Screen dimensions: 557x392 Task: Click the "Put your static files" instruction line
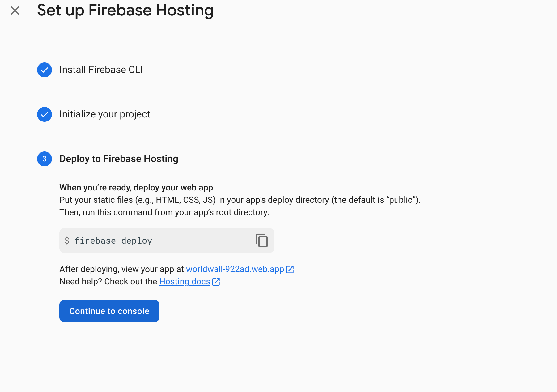(x=240, y=200)
